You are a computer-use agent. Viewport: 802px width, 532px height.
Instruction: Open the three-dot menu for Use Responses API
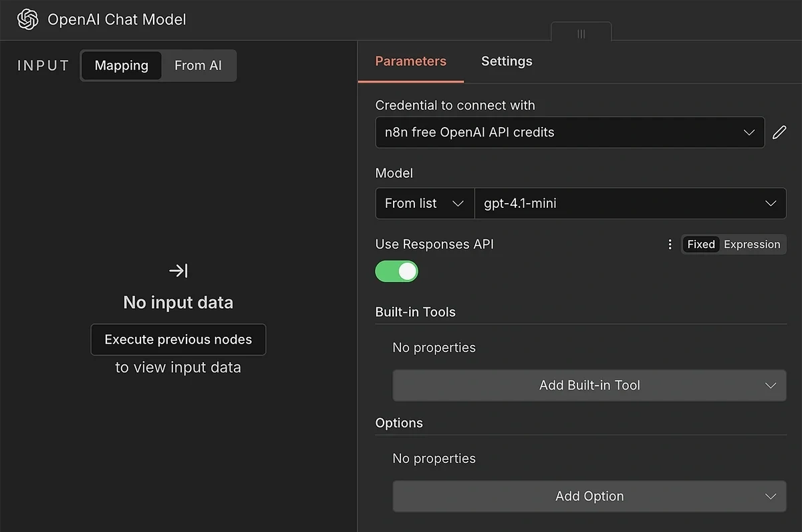tap(670, 245)
